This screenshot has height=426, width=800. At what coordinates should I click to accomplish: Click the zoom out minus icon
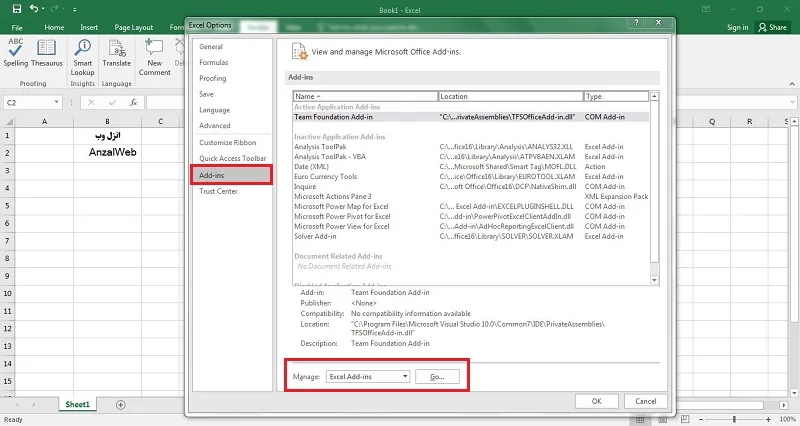(701, 419)
